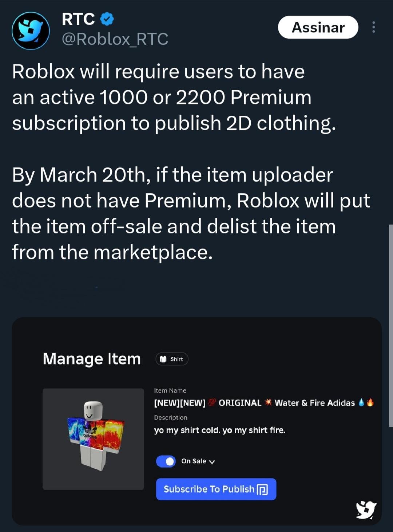Expand the On Sale dropdown chevron
This screenshot has width=393, height=532.
click(213, 462)
